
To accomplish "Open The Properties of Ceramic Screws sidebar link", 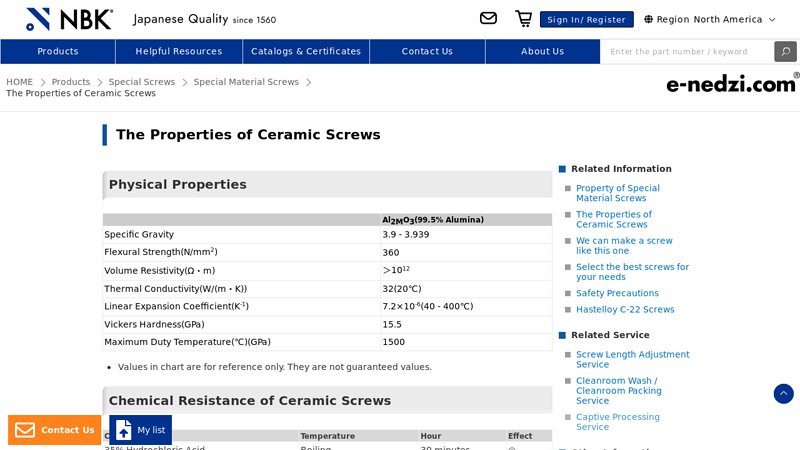I will click(x=614, y=219).
